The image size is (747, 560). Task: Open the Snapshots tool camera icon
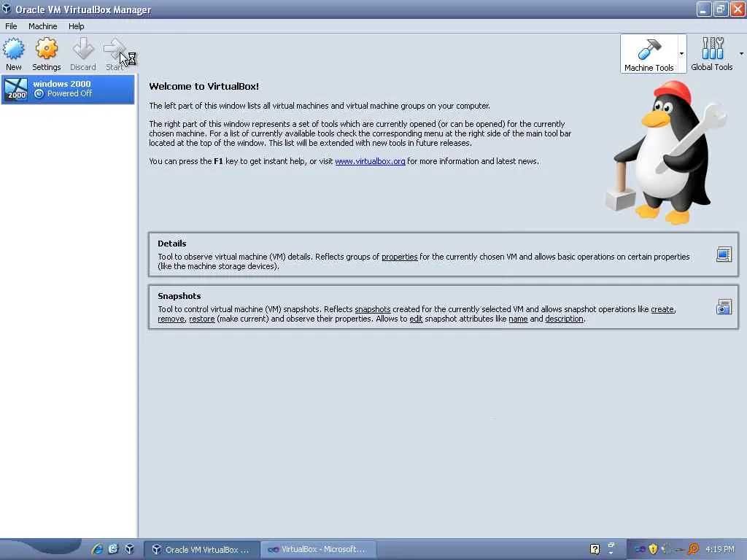coord(724,307)
